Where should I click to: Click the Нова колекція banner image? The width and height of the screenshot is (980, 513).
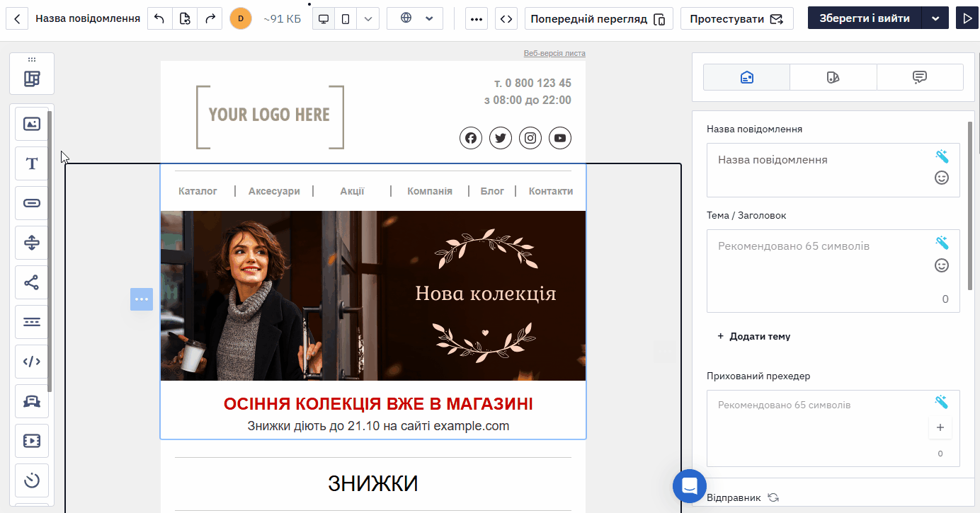[x=373, y=296]
